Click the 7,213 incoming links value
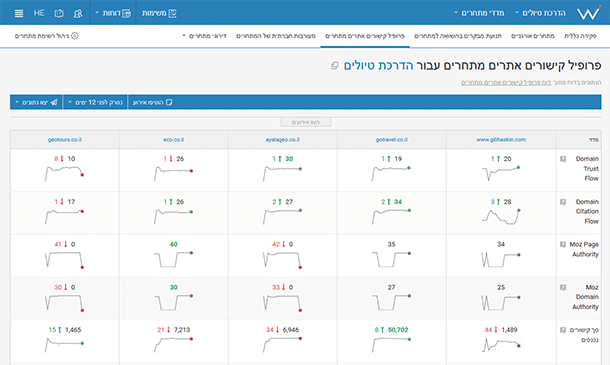 click(182, 330)
